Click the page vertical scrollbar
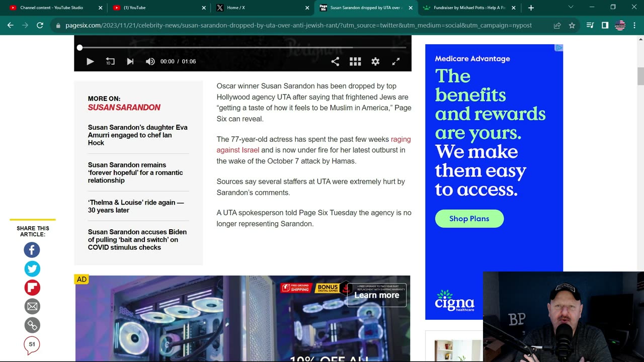 pos(640,75)
